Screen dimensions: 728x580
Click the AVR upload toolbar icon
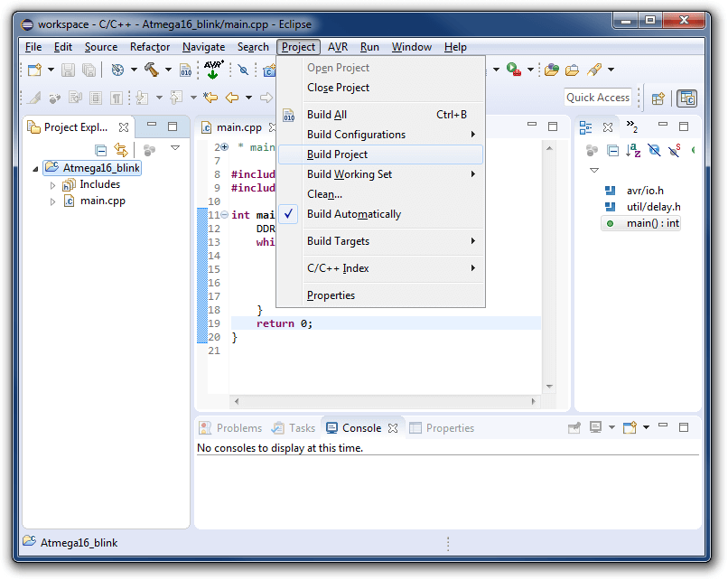[x=213, y=70]
